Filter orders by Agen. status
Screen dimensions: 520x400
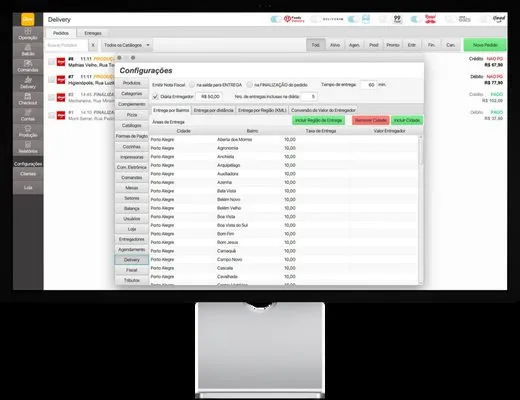coord(354,45)
